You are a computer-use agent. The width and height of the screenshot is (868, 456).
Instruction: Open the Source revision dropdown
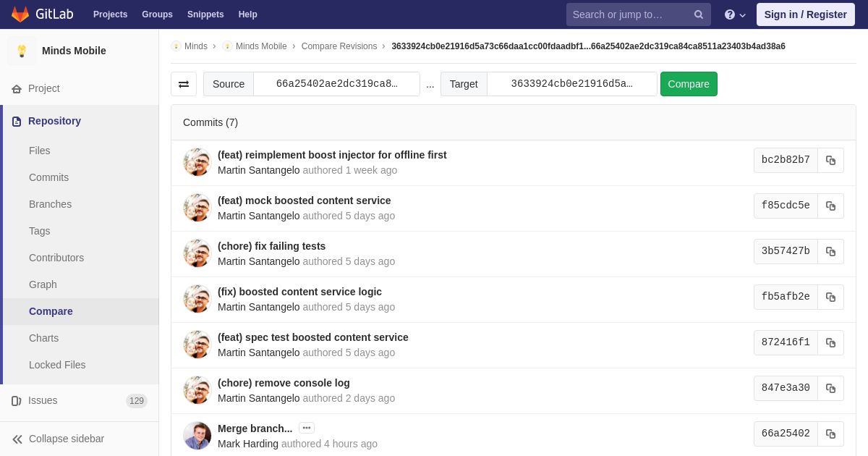click(336, 84)
